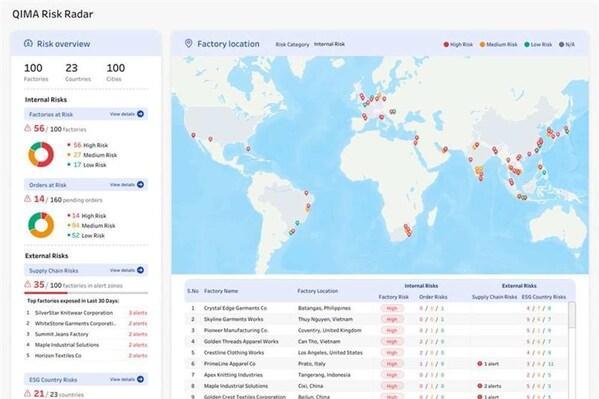This screenshot has height=399, width=599.
Task: Open Supply Chain Risks details arrow
Action: click(140, 270)
